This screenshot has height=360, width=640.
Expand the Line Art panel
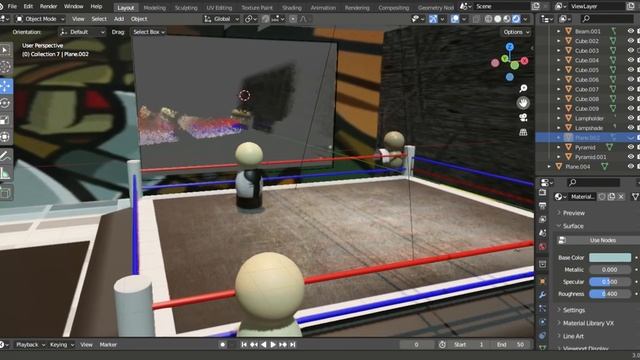point(573,336)
